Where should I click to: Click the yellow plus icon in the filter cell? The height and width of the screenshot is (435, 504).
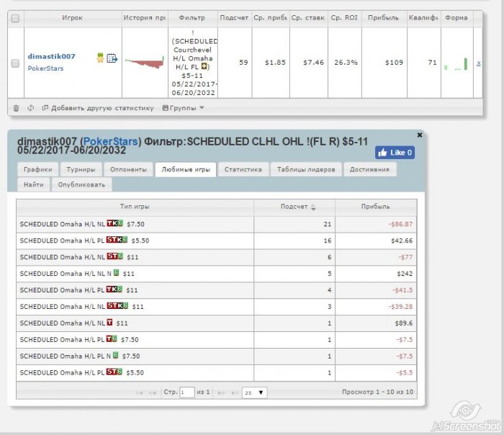[x=204, y=66]
